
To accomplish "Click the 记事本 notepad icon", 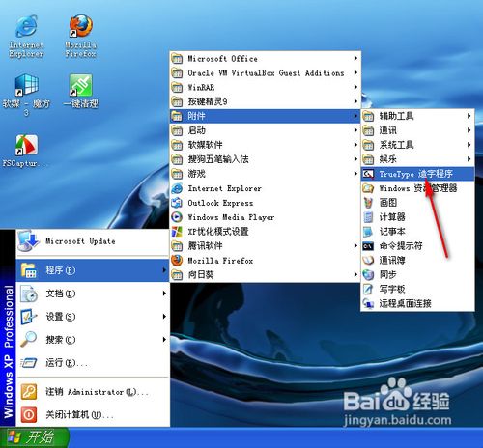I will pyautogui.click(x=368, y=232).
